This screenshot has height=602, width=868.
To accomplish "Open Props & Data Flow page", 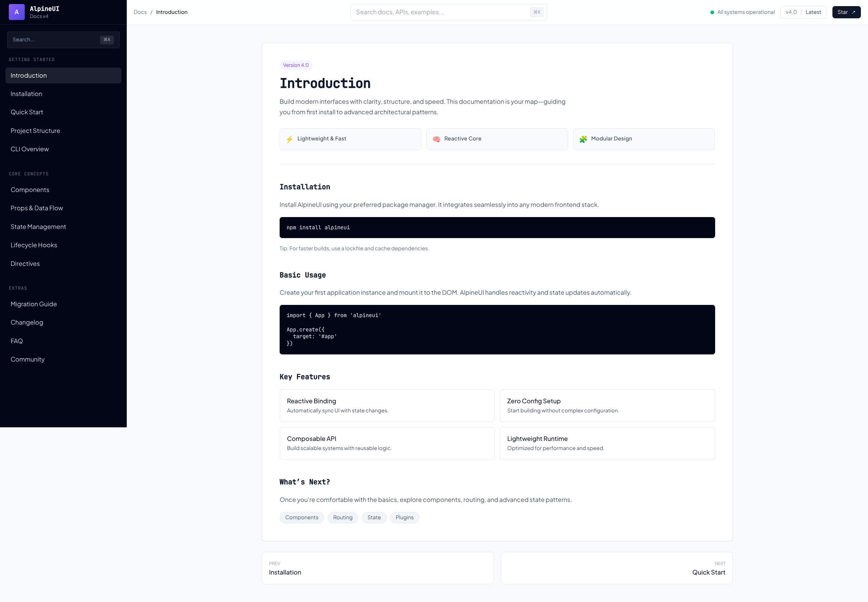I will (x=63, y=208).
